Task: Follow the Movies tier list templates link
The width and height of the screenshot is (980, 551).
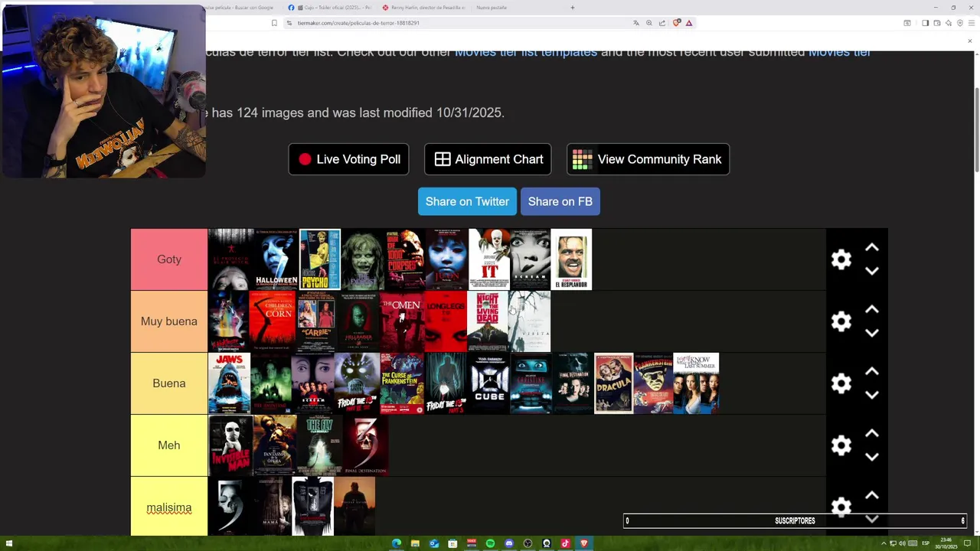Action: tap(526, 53)
